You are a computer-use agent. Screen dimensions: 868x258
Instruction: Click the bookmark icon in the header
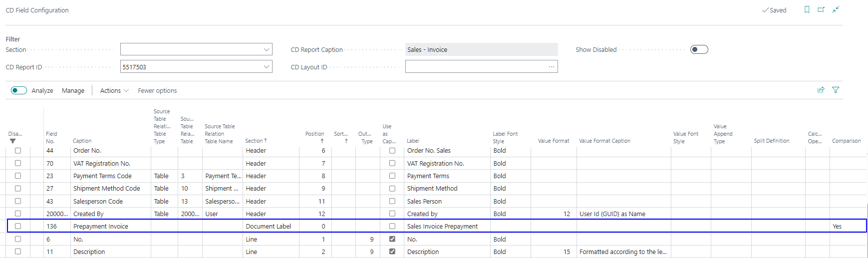pos(807,9)
